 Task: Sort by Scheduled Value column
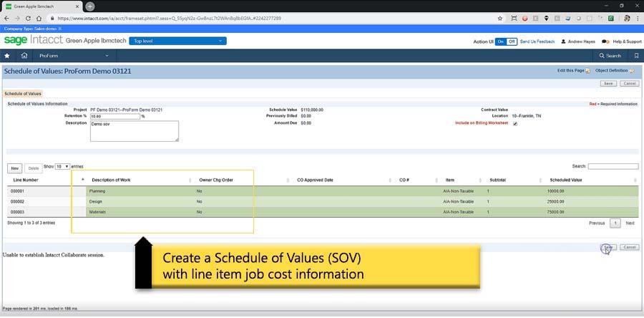coord(565,180)
